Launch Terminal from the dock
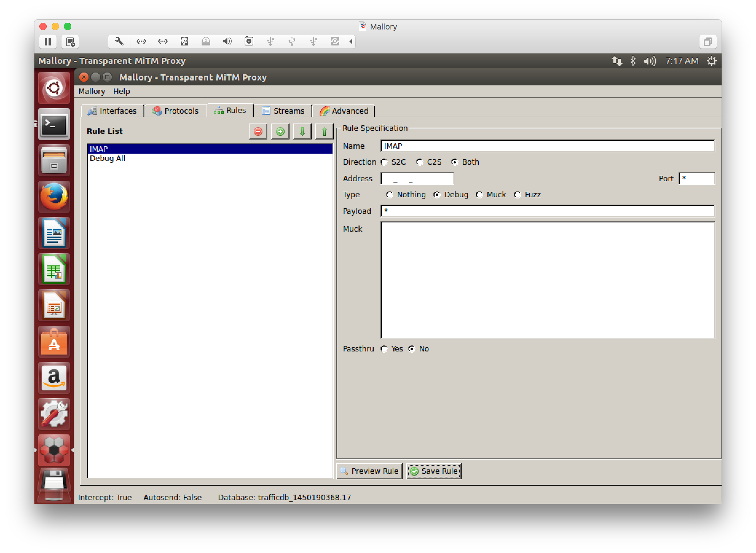This screenshot has width=756, height=553. (54, 124)
